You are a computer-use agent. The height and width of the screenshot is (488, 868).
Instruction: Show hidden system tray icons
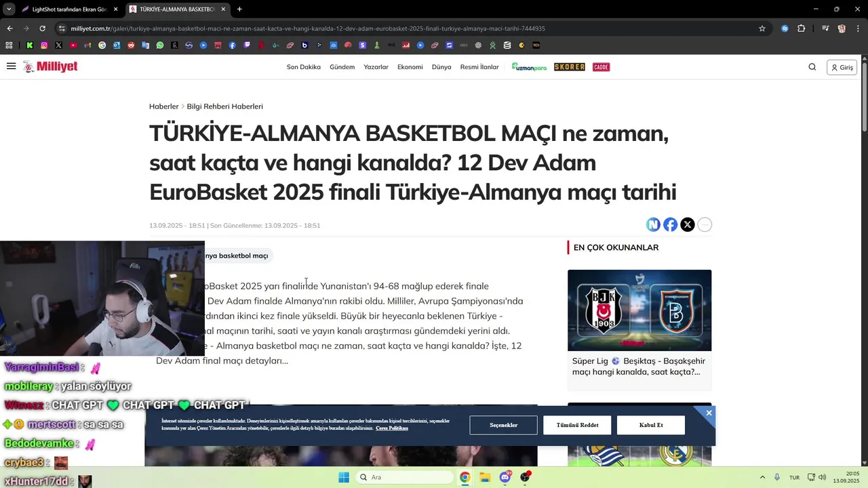click(762, 477)
